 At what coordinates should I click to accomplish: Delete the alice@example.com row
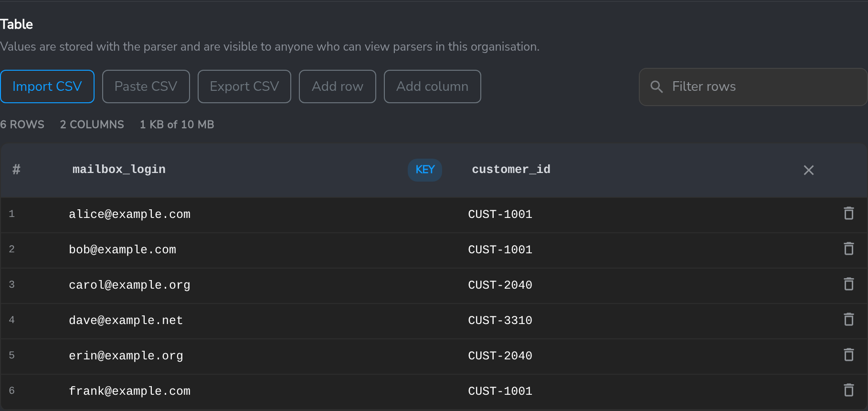848,213
